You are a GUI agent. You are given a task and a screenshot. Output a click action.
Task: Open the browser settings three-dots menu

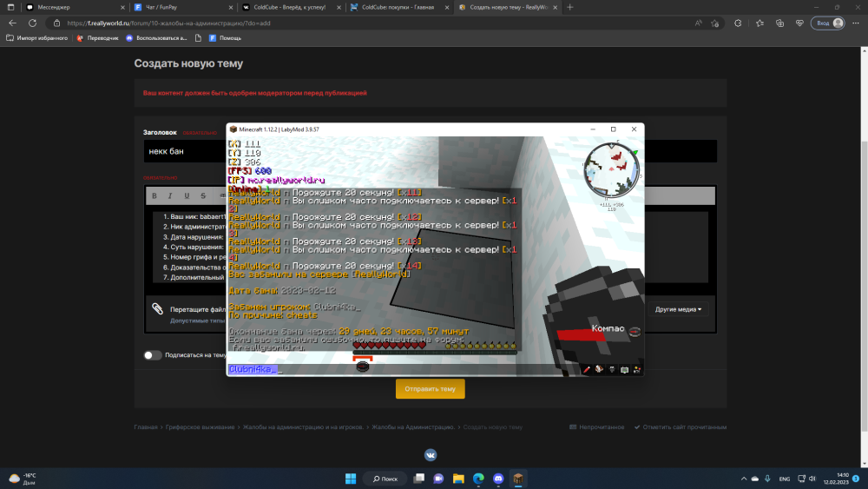pos(856,23)
